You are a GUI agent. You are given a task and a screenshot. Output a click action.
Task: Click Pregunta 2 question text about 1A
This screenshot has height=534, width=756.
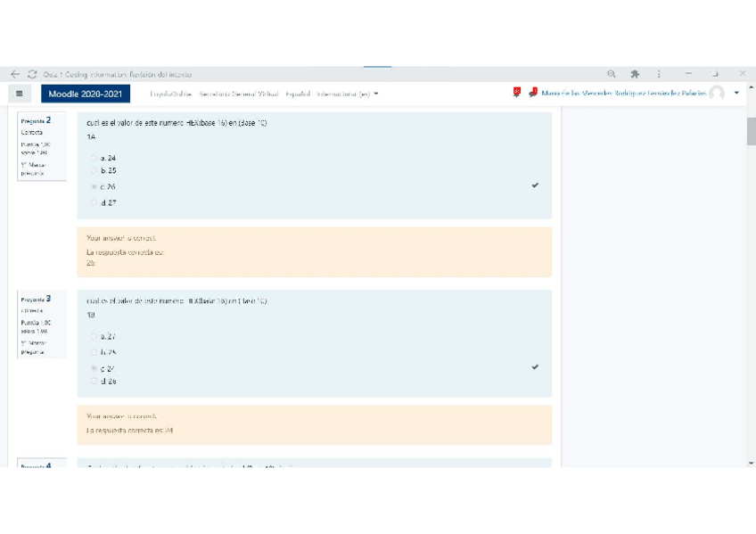[177, 123]
